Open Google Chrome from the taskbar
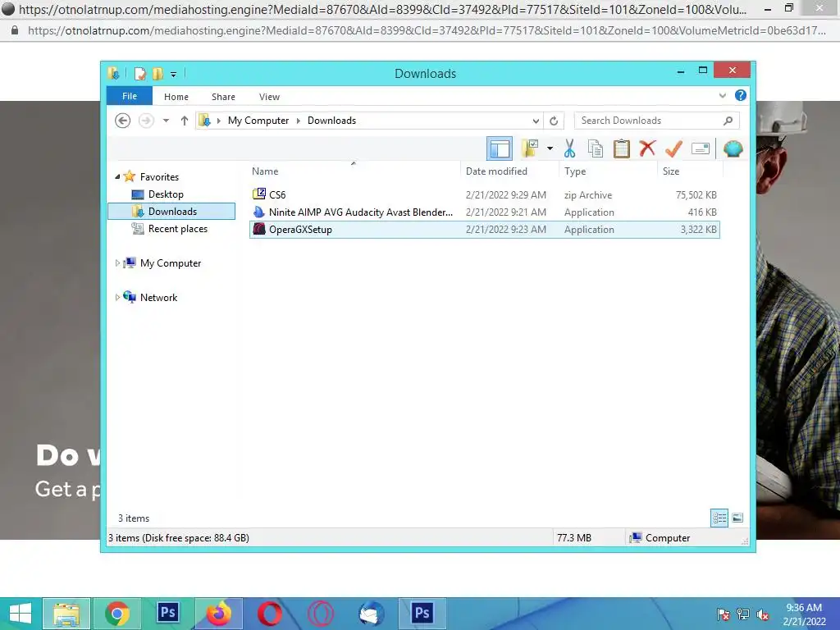 click(117, 614)
